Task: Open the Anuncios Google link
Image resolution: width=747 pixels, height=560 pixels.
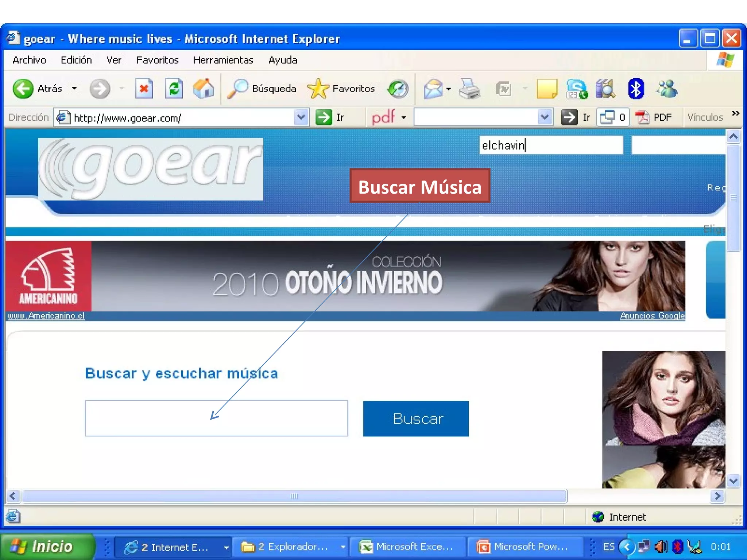Action: tap(652, 316)
